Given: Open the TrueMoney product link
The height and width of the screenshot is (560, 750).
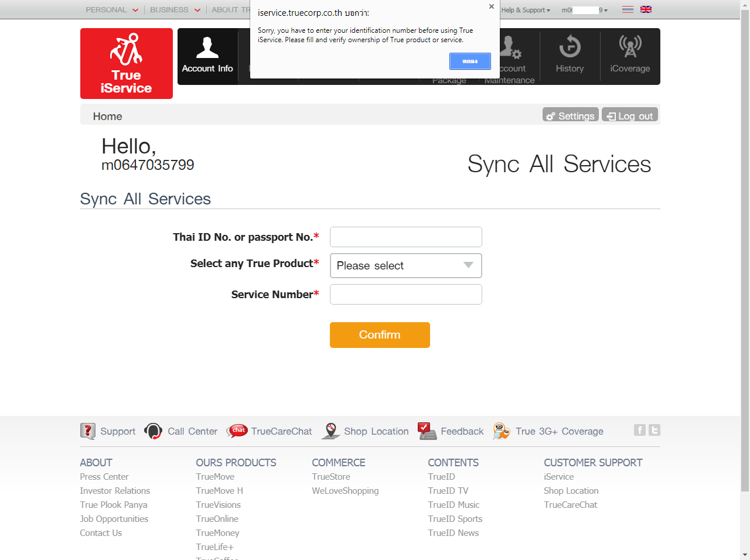Looking at the screenshot, I should pos(218,533).
